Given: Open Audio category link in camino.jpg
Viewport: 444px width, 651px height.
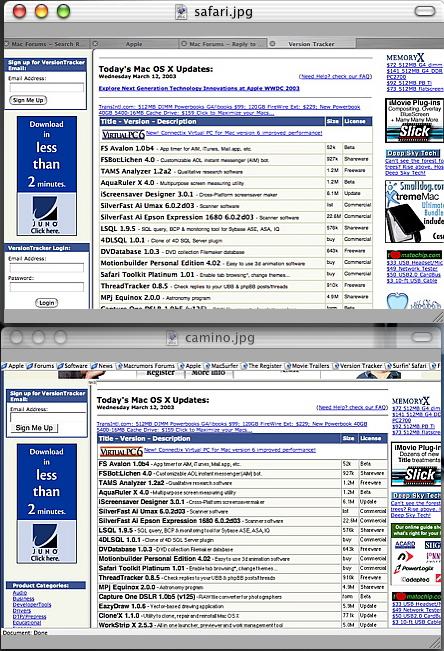Looking at the screenshot, I should 20,593.
